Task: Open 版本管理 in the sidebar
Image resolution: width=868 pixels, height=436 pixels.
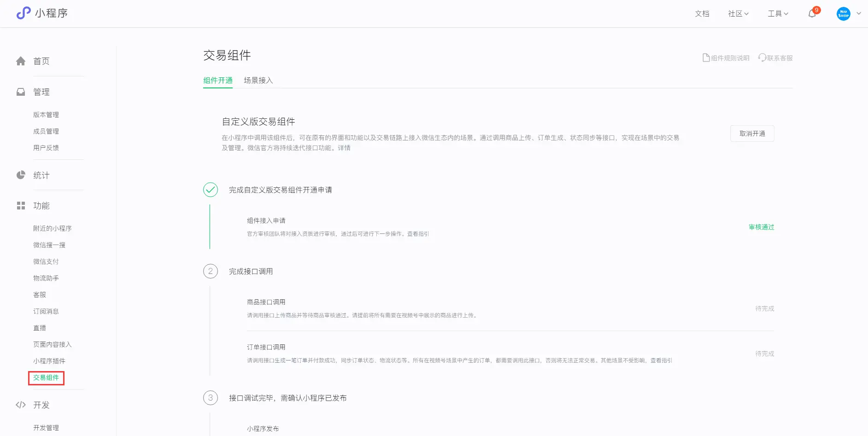Action: click(46, 115)
